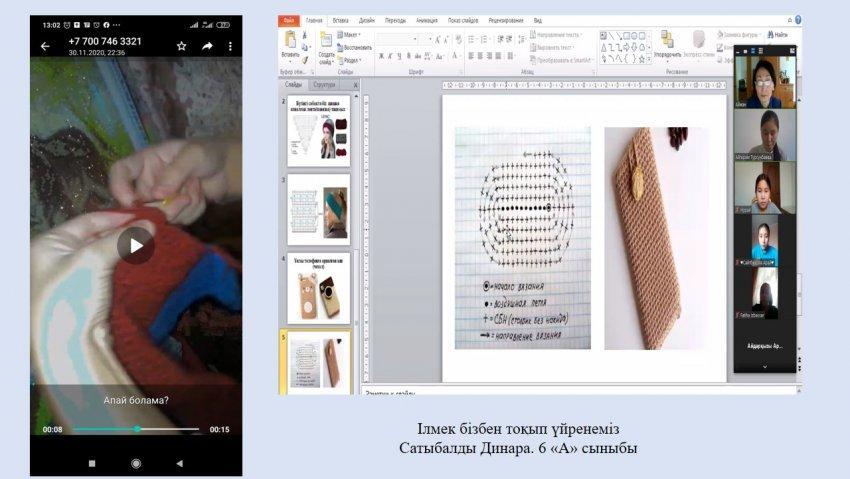Toggle text shadow formatting
The width and height of the screenshot is (850, 479).
tap(409, 56)
